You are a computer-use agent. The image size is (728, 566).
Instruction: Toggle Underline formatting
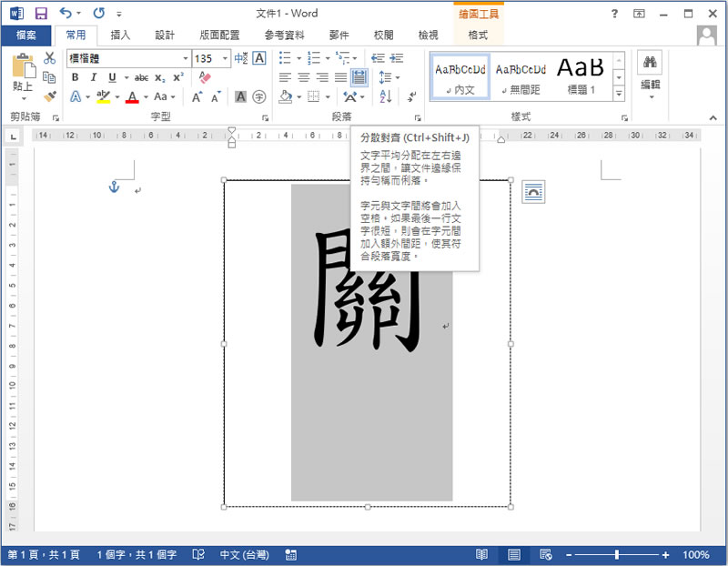click(x=112, y=77)
